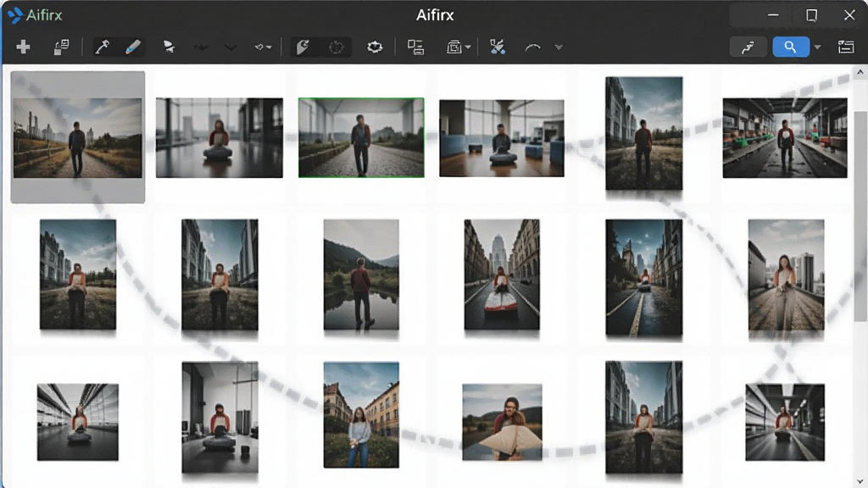Select the green-bordered thumbnail
Image resolution: width=868 pixels, height=488 pixels.
pyautogui.click(x=361, y=138)
